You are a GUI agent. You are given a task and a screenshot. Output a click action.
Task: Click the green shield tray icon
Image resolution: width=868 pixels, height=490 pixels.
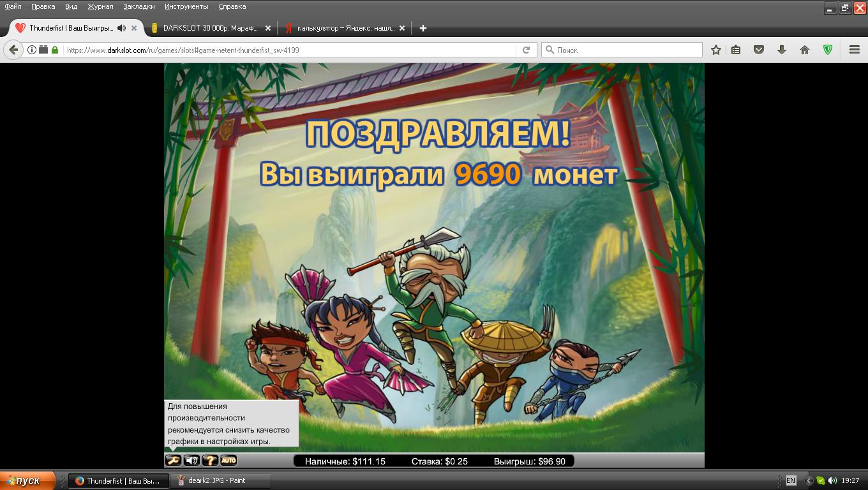pos(820,481)
